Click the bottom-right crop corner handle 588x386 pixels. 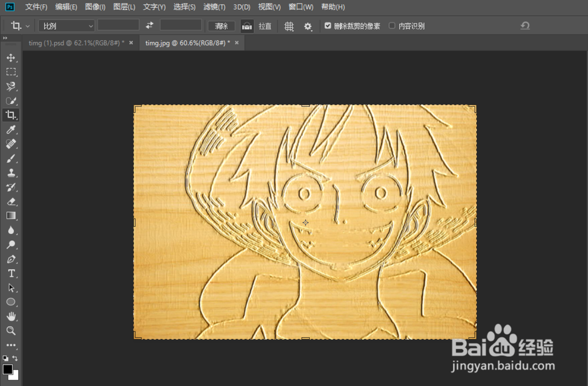click(x=473, y=336)
